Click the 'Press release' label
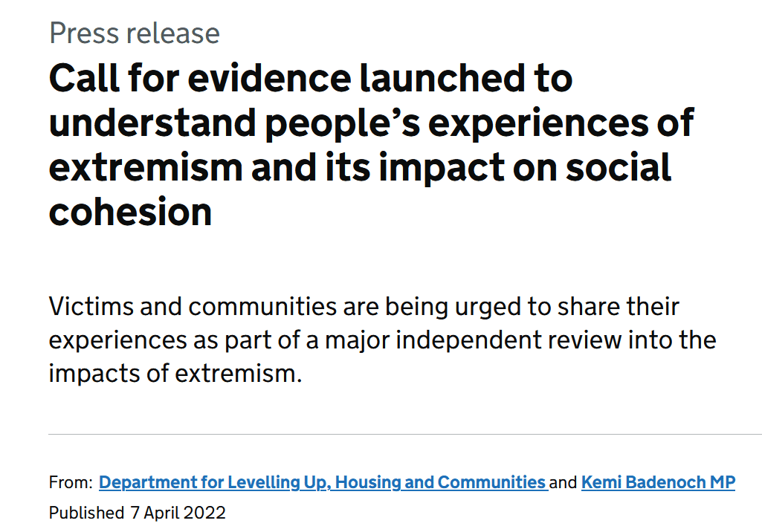The width and height of the screenshot is (762, 532). click(x=135, y=33)
